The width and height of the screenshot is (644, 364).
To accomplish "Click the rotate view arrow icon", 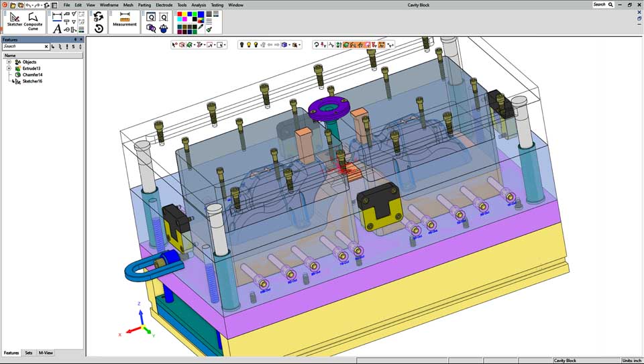I will tap(316, 45).
